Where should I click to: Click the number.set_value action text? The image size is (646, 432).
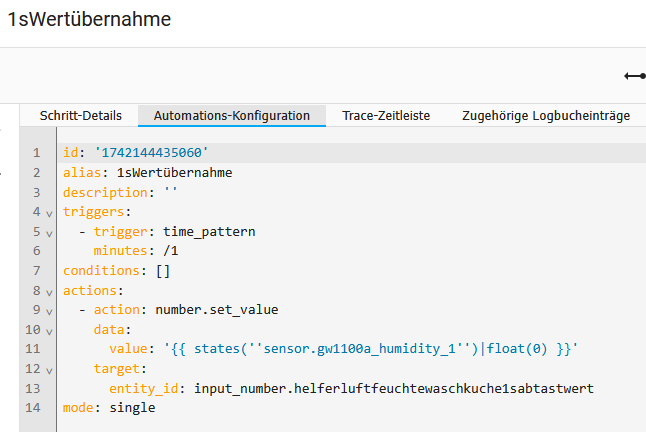point(217,310)
